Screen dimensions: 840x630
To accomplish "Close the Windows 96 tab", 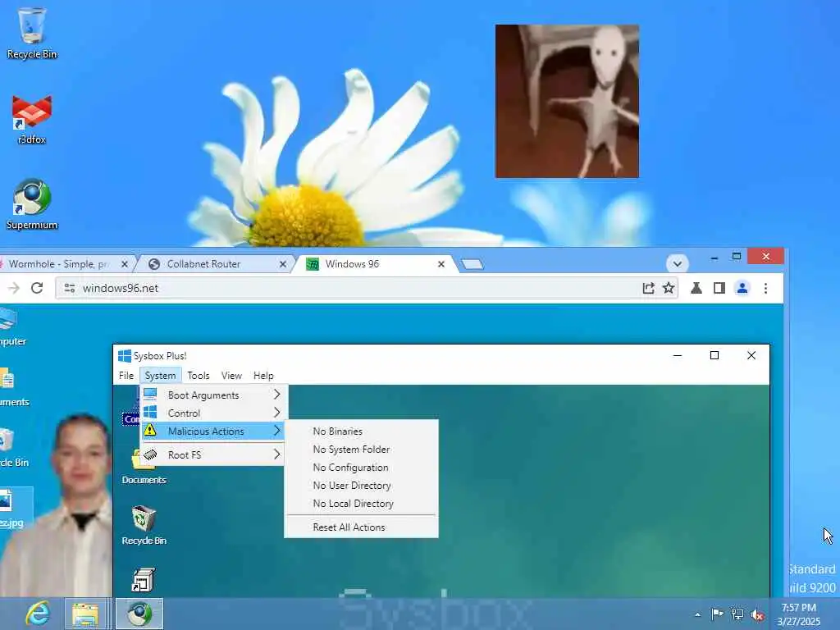I will click(x=441, y=264).
